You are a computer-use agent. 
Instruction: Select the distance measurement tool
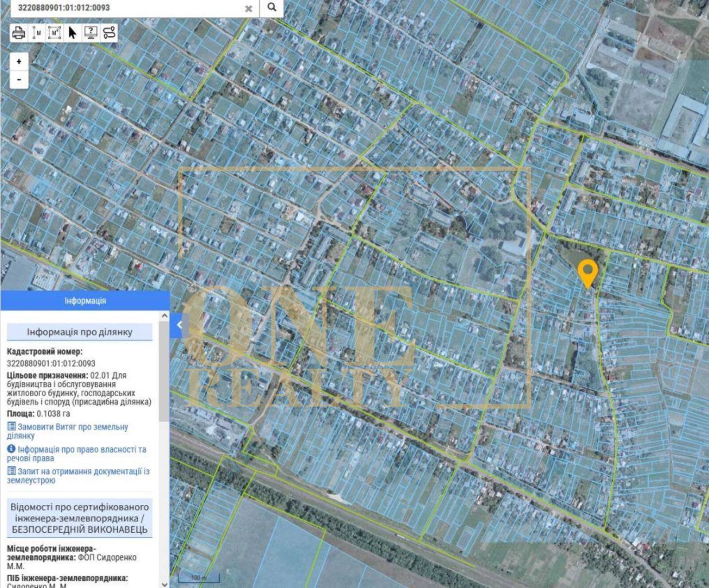tap(37, 33)
